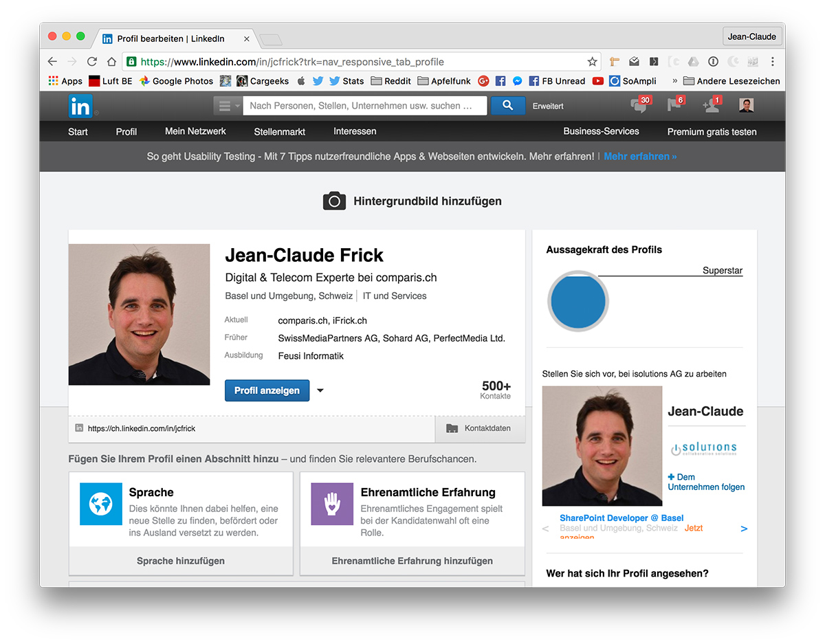This screenshot has width=825, height=644.
Task: Open the Apfelfunk bookmarks folder
Action: coord(444,81)
